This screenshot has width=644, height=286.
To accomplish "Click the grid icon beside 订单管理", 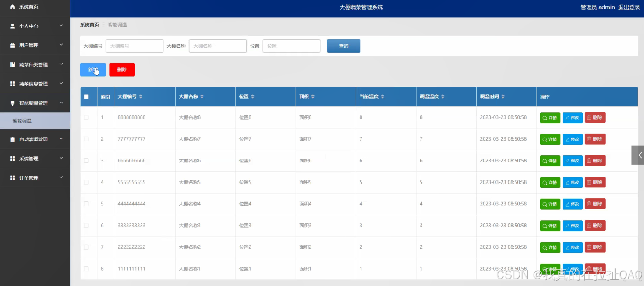I will pyautogui.click(x=12, y=178).
